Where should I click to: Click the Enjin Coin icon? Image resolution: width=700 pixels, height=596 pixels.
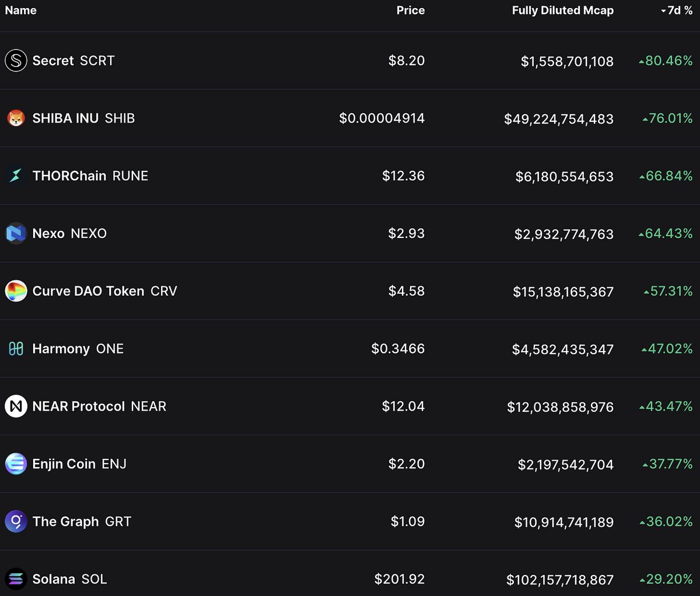[16, 464]
